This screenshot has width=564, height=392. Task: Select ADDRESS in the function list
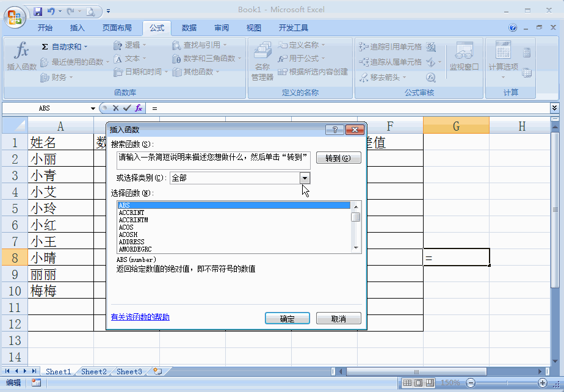tap(234, 242)
